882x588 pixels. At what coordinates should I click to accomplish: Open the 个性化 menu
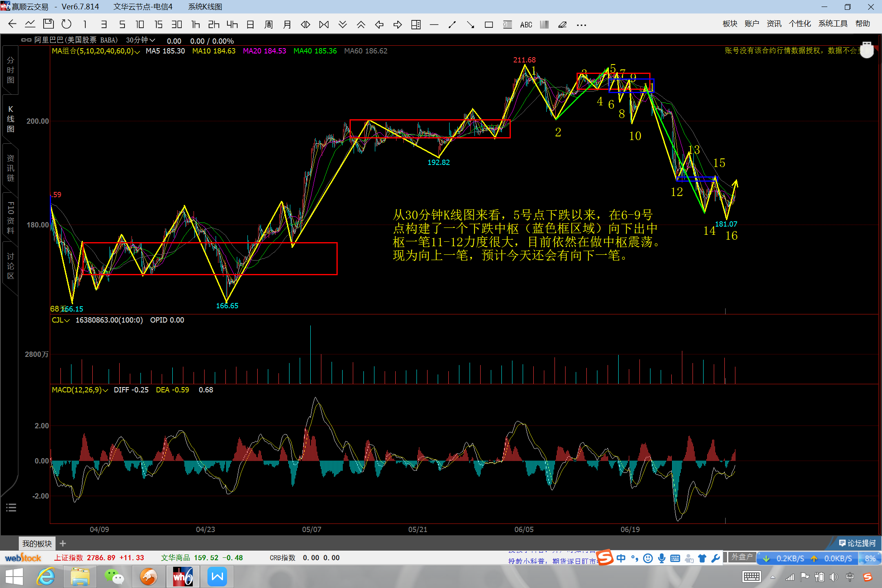coord(800,24)
